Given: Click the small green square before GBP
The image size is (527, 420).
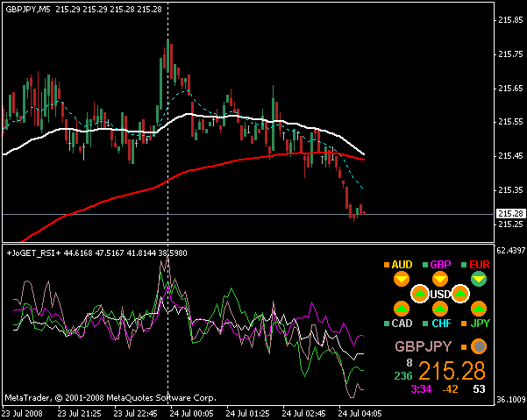Looking at the screenshot, I should click(425, 265).
